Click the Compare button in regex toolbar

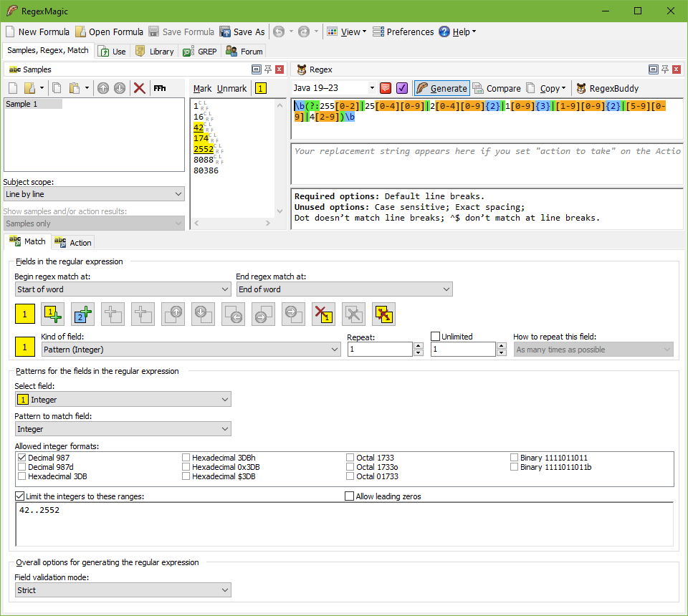click(496, 88)
